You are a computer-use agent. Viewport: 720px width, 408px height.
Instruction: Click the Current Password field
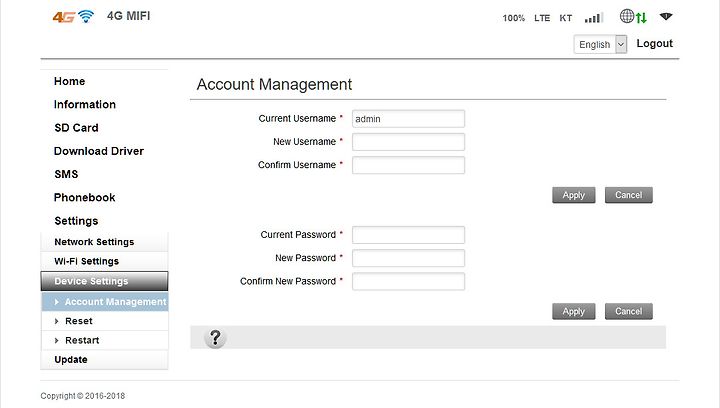408,235
